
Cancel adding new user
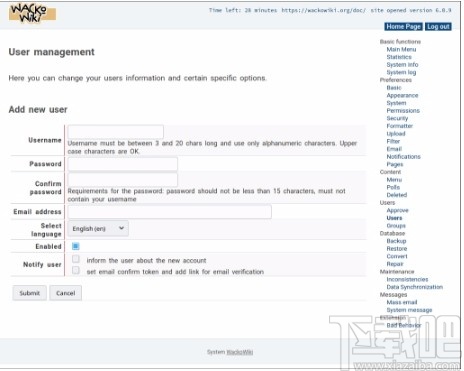[65, 293]
